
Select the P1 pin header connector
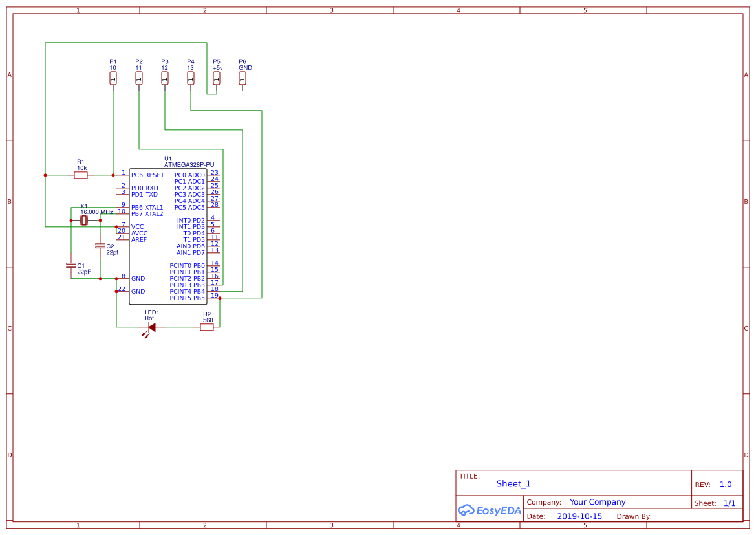[x=113, y=78]
